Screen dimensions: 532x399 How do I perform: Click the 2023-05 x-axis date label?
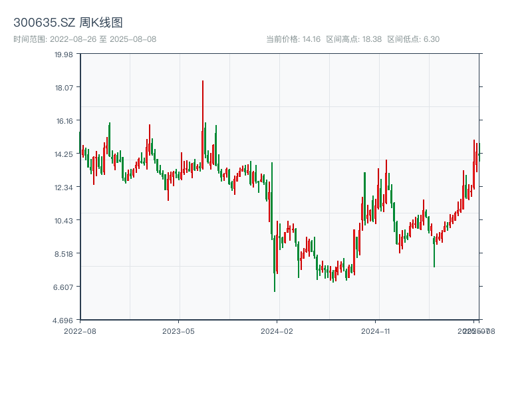pyautogui.click(x=178, y=331)
